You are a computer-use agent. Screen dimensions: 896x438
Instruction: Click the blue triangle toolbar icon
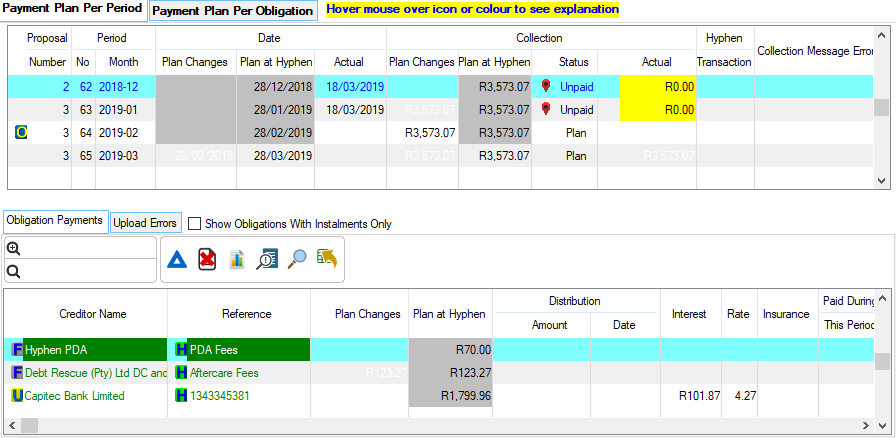[x=177, y=260]
